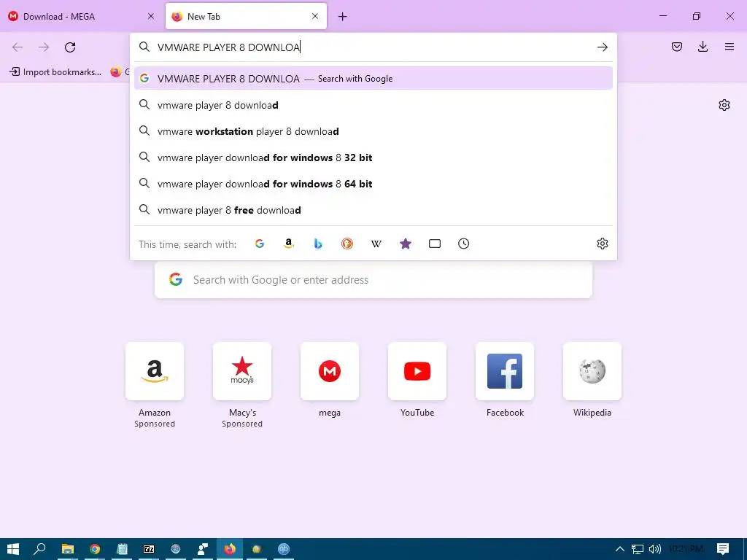Open 7-Zip from the taskbar
The height and width of the screenshot is (560, 747).
pos(149,549)
